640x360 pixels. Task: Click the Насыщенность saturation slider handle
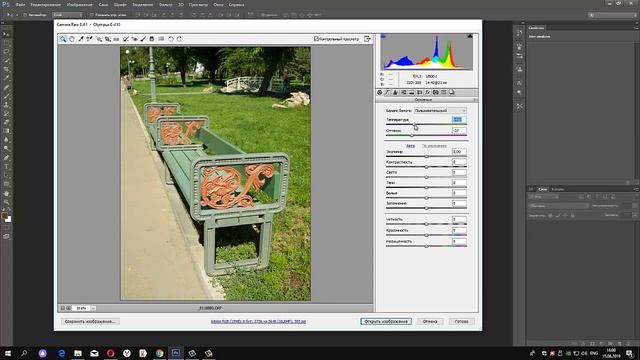(427, 246)
